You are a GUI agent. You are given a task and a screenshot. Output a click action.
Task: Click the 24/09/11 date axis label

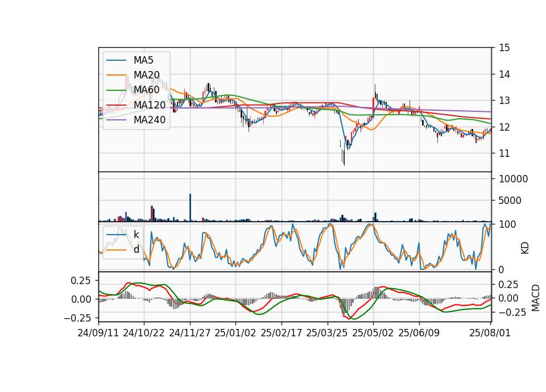(98, 333)
